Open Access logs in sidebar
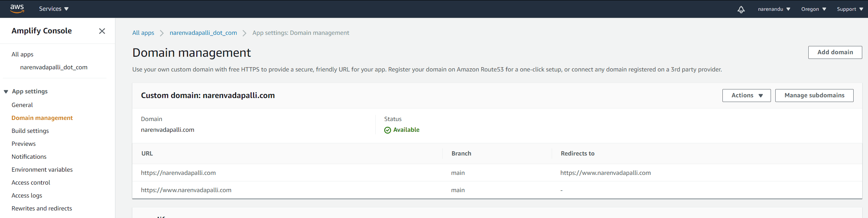Image resolution: width=868 pixels, height=218 pixels. tap(27, 196)
